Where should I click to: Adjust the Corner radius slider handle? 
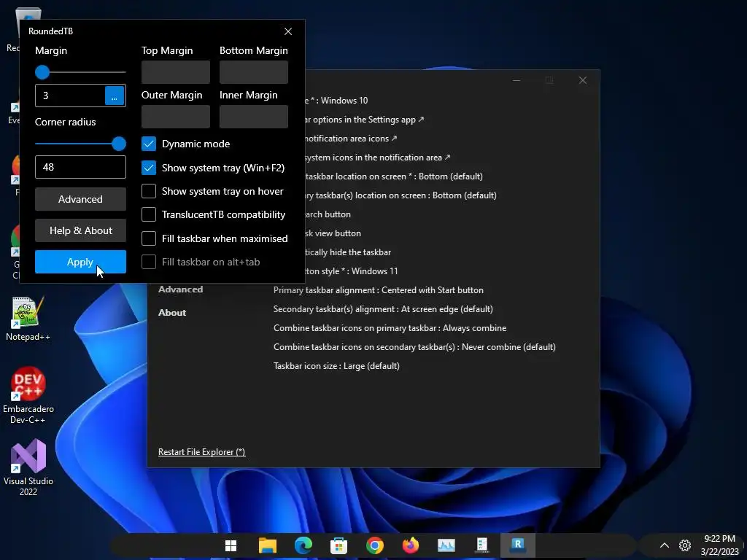pyautogui.click(x=119, y=144)
